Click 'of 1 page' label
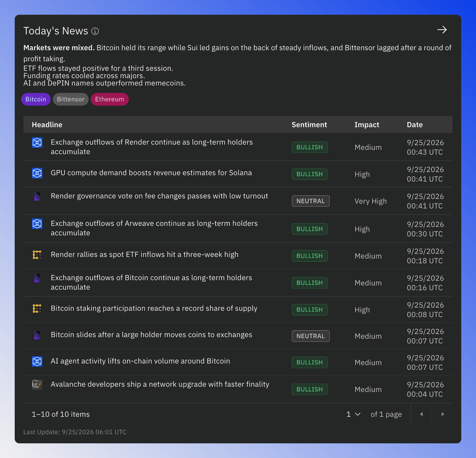 386,414
